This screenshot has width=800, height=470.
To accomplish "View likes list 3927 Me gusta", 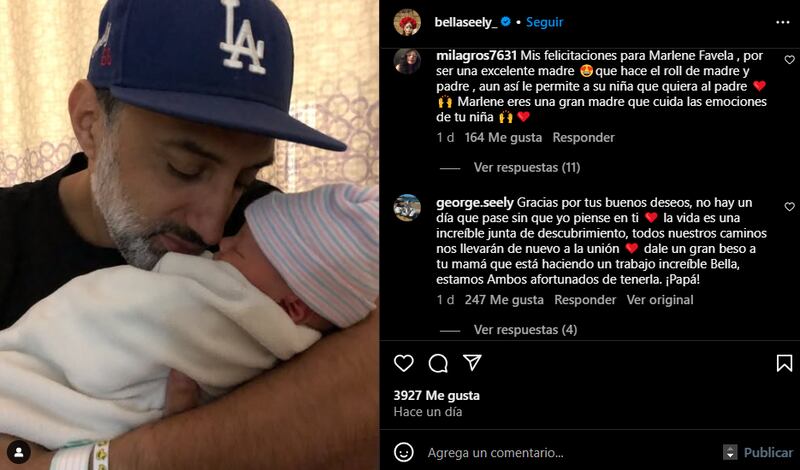I will pyautogui.click(x=436, y=395).
